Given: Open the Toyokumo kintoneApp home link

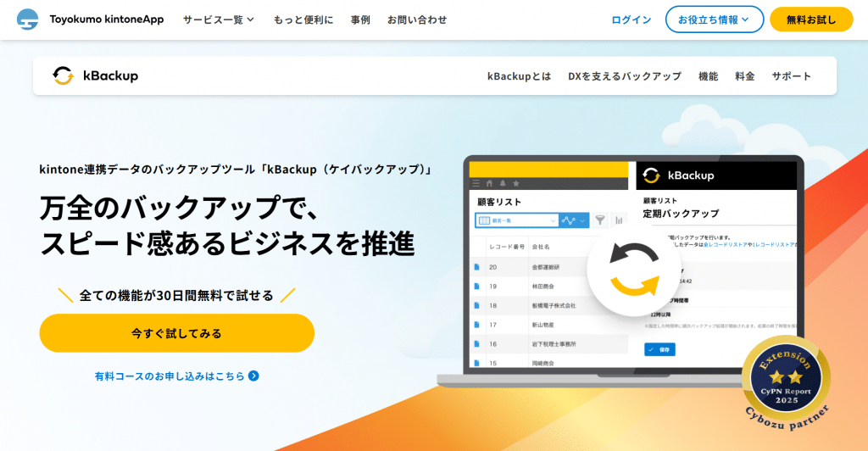Looking at the screenshot, I should pyautogui.click(x=106, y=19).
